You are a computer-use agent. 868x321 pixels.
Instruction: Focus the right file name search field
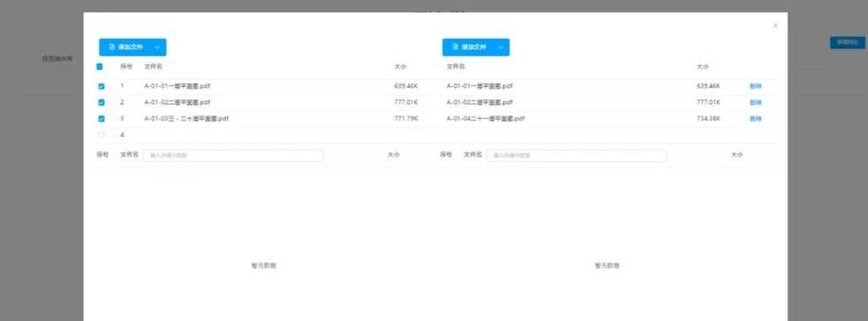point(577,155)
